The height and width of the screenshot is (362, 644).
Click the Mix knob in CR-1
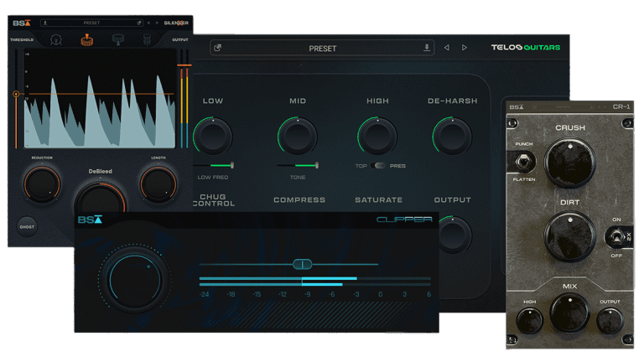point(569,313)
